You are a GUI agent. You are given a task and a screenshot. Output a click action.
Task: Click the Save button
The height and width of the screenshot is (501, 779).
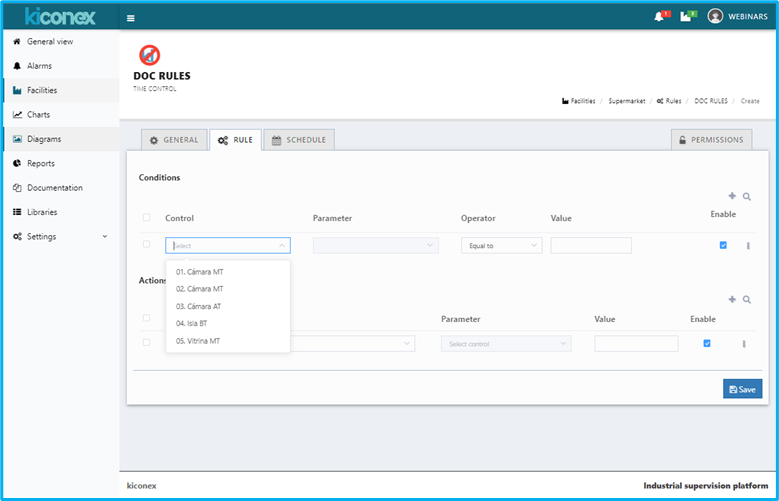pyautogui.click(x=742, y=389)
